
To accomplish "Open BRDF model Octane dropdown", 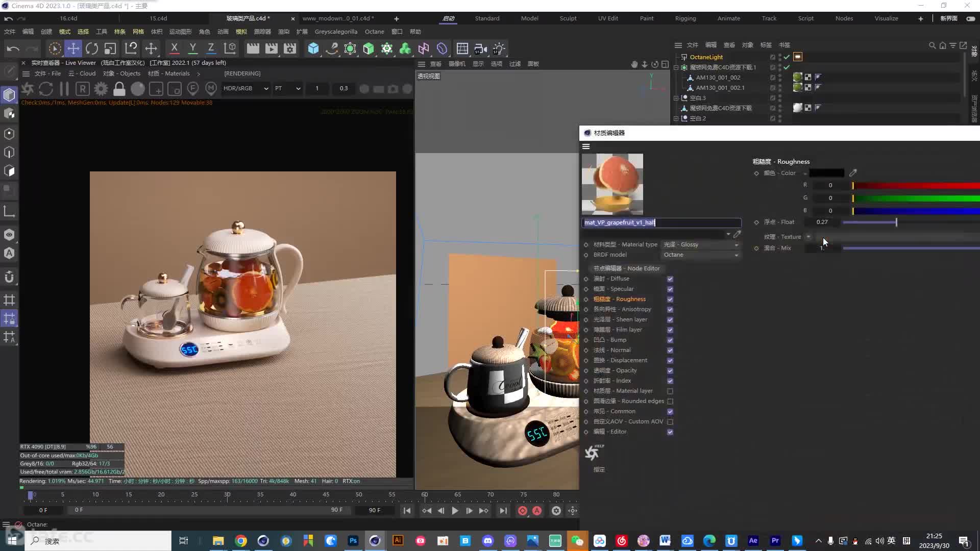I will pyautogui.click(x=700, y=254).
